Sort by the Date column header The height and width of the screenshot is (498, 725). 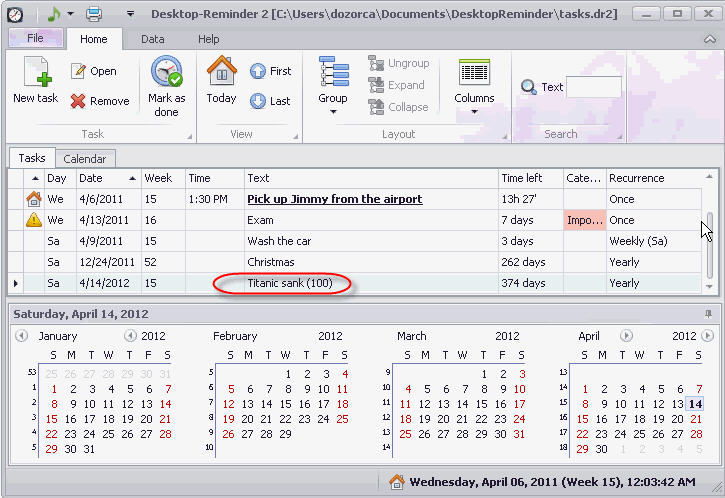[x=109, y=178]
